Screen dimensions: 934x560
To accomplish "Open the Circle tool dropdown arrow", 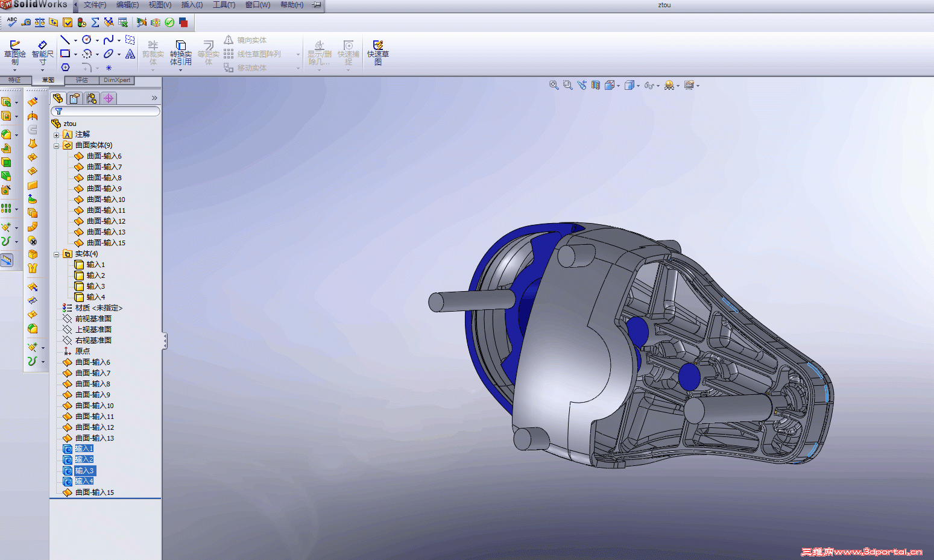I will pyautogui.click(x=97, y=40).
